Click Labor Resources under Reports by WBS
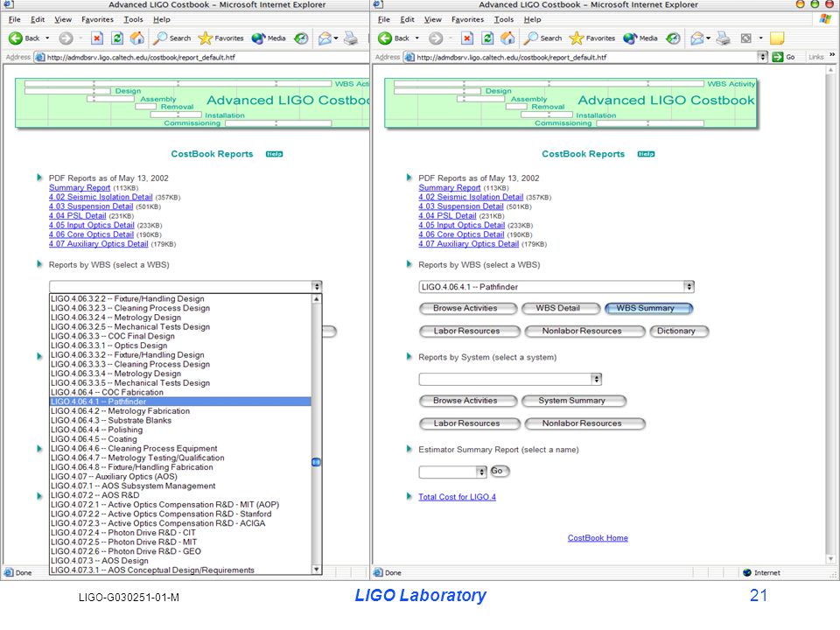Viewport: 840px width, 630px height. tap(470, 332)
